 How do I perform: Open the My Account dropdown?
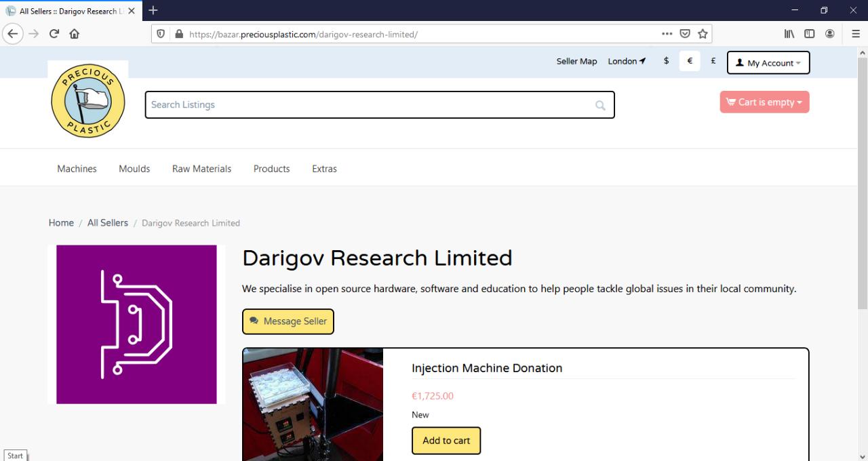pos(768,63)
